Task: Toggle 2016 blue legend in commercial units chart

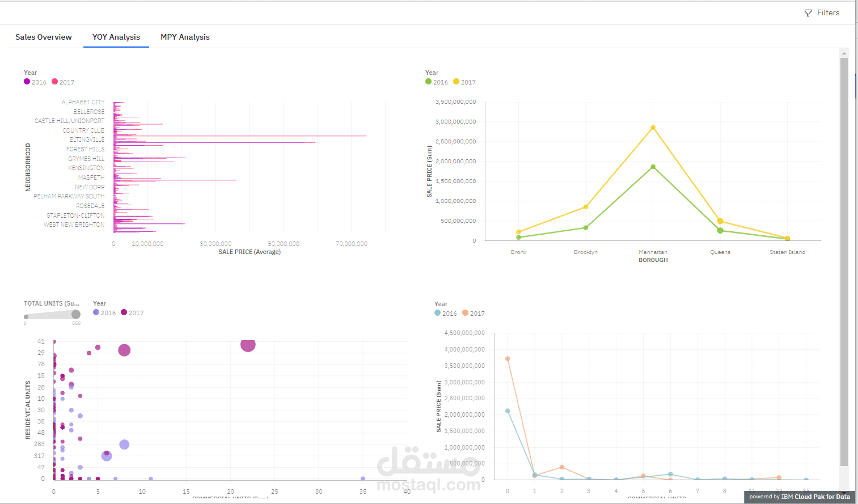Action: [x=446, y=313]
